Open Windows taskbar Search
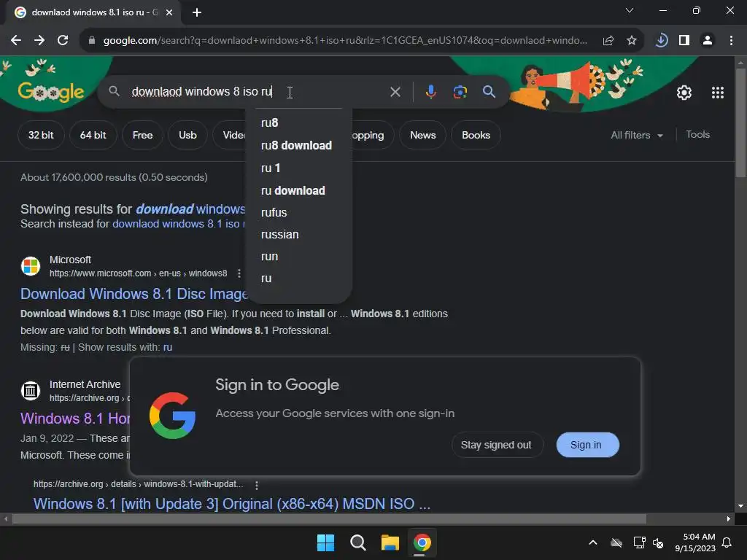The width and height of the screenshot is (747, 560). click(357, 542)
